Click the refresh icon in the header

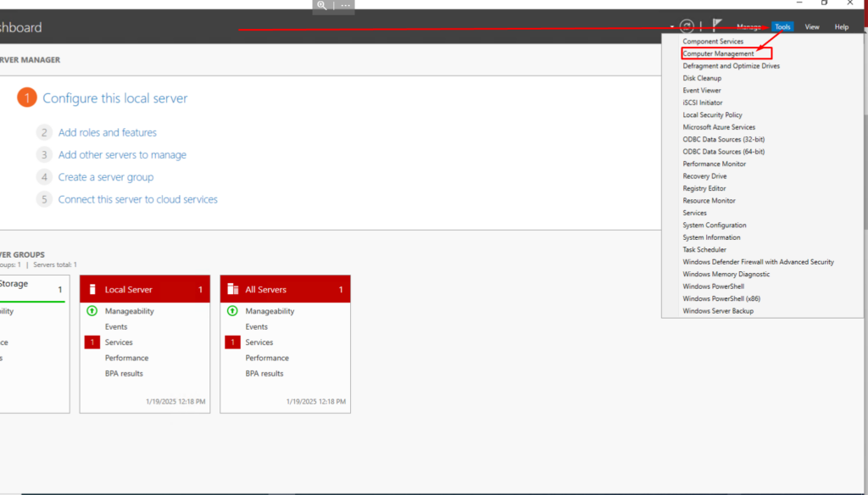pos(687,27)
